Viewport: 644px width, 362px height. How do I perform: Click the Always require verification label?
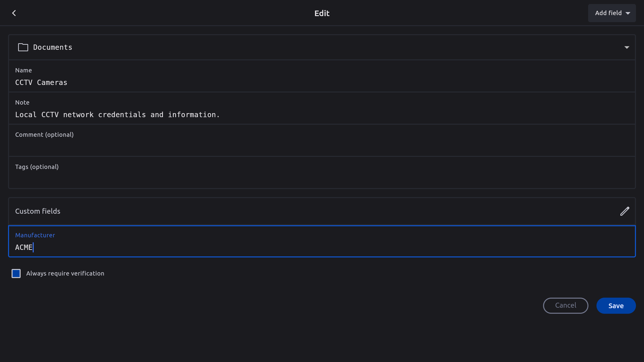pyautogui.click(x=65, y=274)
